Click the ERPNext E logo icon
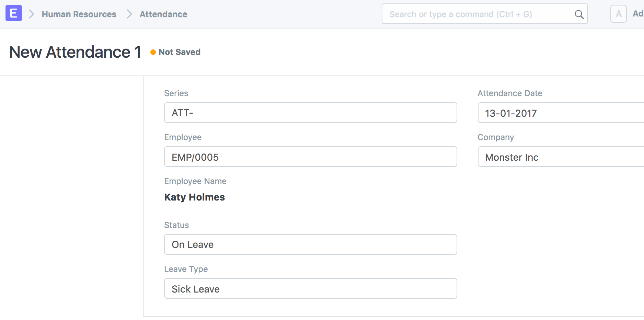The width and height of the screenshot is (644, 320). (x=14, y=13)
